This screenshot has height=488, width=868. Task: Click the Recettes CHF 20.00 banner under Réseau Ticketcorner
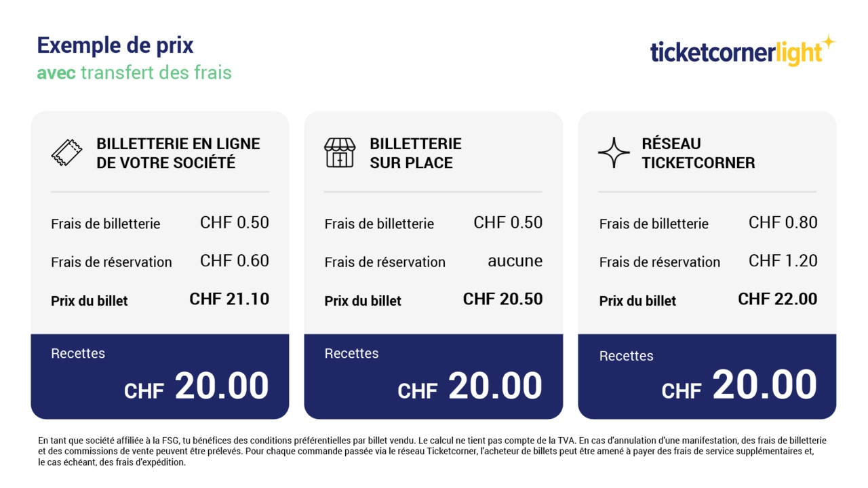707,376
